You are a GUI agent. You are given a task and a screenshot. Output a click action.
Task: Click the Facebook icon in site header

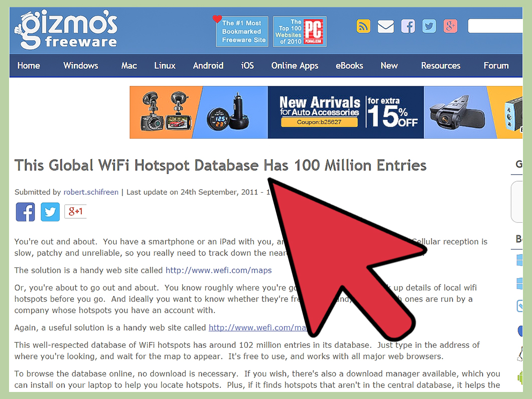click(x=408, y=26)
